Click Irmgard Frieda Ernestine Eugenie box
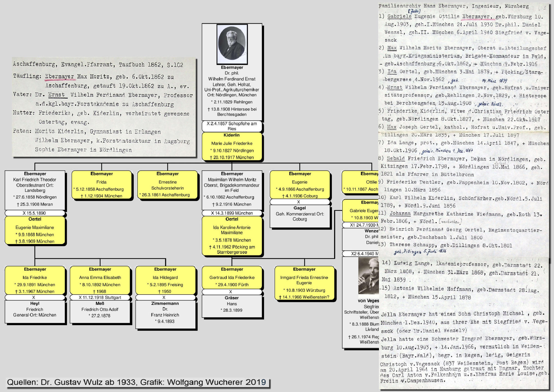The image size is (554, 392). tap(304, 283)
